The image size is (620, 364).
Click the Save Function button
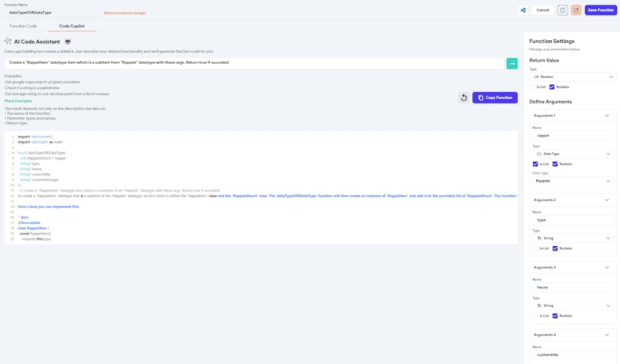(x=601, y=10)
